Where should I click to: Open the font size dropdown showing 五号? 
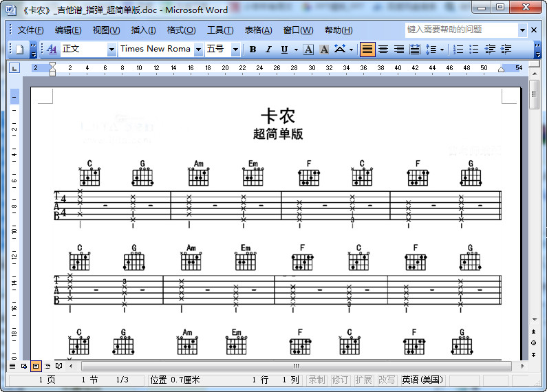click(x=235, y=50)
